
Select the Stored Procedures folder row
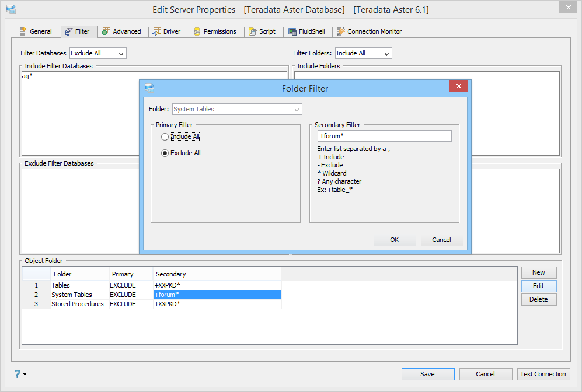152,304
